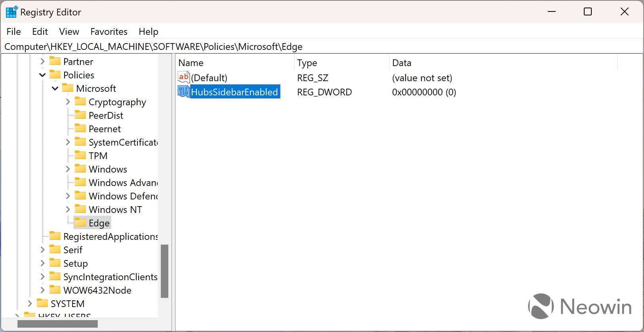
Task: Expand the WOW6432Node key
Action: click(42, 290)
